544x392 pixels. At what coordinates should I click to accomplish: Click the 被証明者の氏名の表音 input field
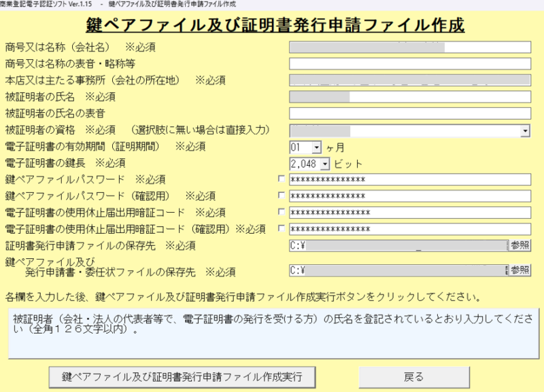(409, 113)
